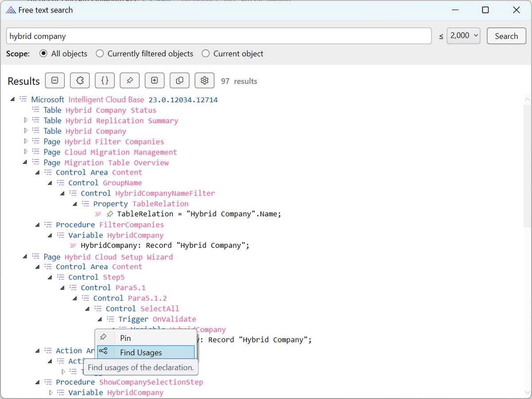
Task: Collapse Control HybridCompanyNameFilter node
Action: coord(62,194)
